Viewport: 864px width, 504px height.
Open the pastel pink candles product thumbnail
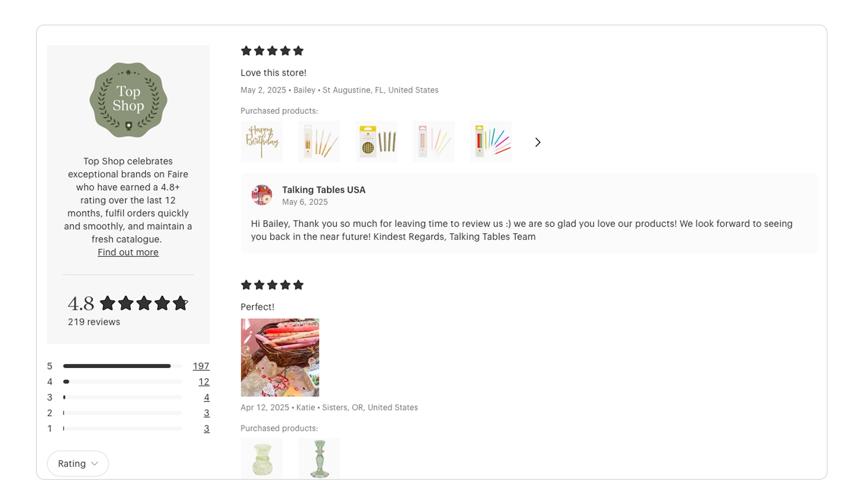434,142
